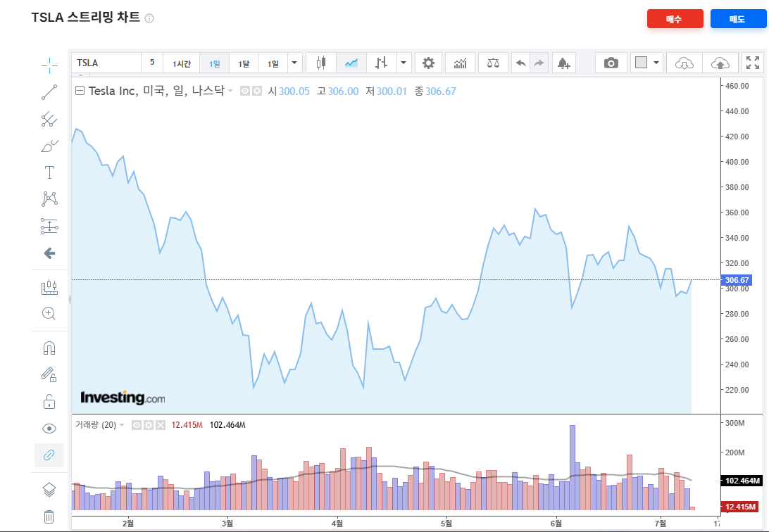Select the measure tool in sidebar
The width and height of the screenshot is (769, 532).
(x=49, y=287)
